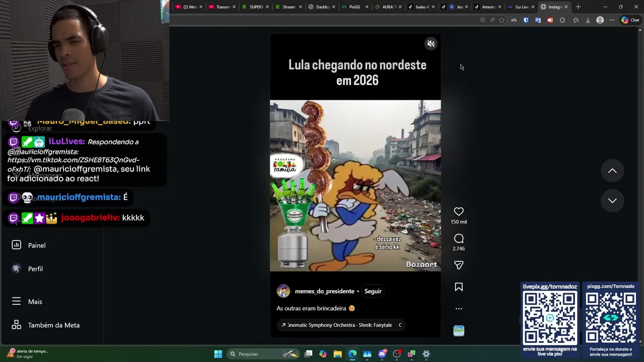The width and height of the screenshot is (644, 362).
Task: Open the Bitwarden shield extension icon
Action: (526, 20)
